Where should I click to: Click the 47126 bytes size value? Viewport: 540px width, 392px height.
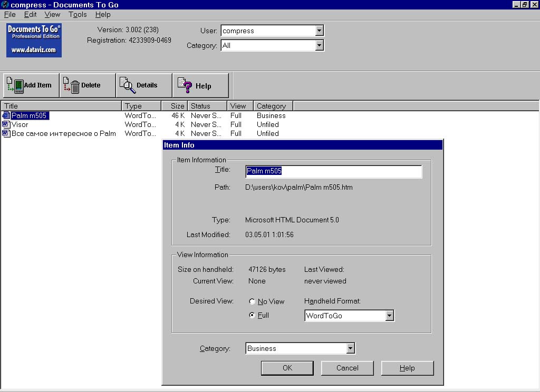267,269
